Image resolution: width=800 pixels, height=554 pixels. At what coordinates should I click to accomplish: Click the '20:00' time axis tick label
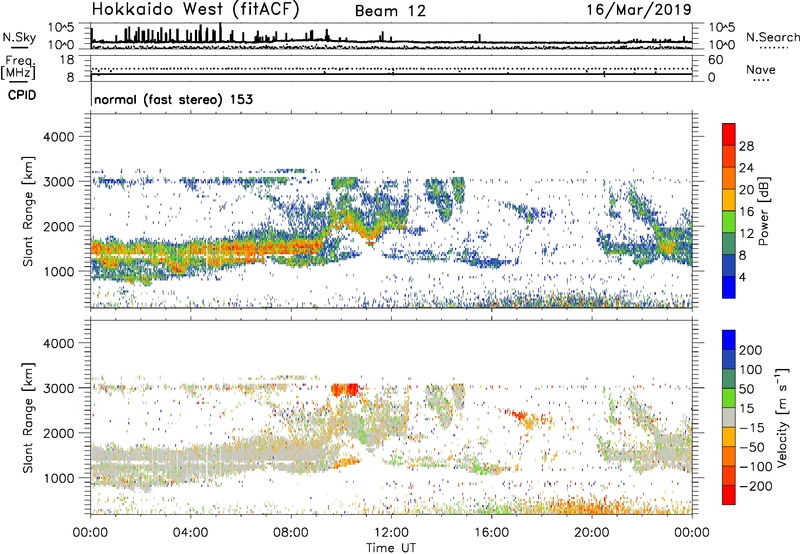pyautogui.click(x=592, y=533)
